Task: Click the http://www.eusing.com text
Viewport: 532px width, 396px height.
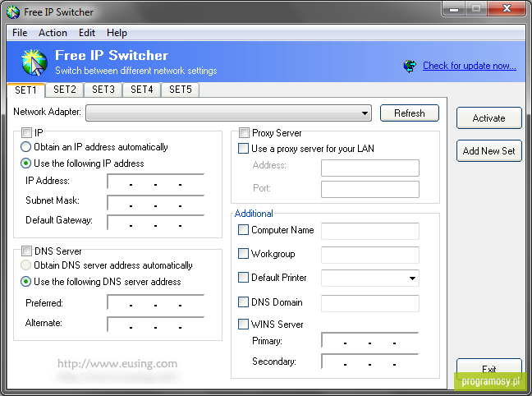Action: click(x=117, y=364)
